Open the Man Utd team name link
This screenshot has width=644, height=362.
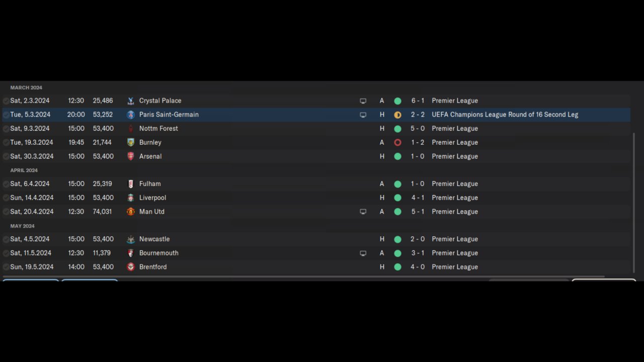coord(151,212)
